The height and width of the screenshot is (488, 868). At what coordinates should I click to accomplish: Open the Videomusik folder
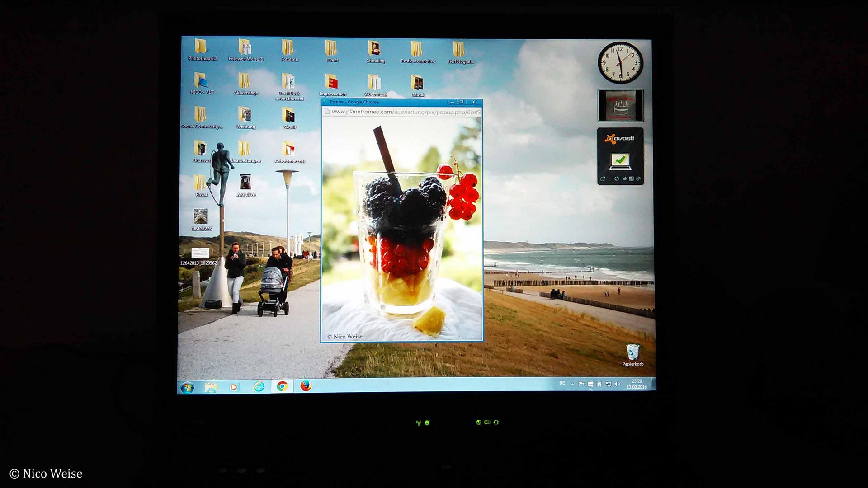(x=375, y=86)
